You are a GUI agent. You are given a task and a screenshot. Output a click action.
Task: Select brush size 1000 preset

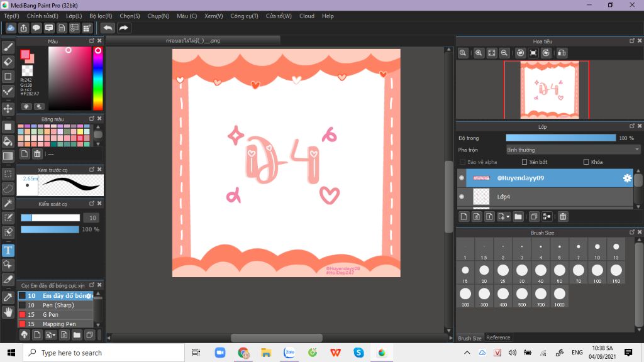click(x=559, y=297)
